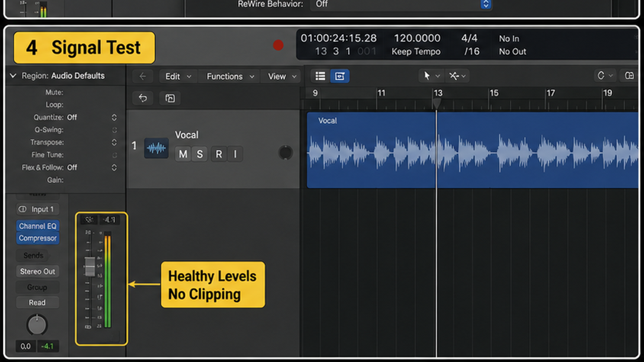Click the red record indicator dot
This screenshot has width=644, height=362.
[278, 45]
